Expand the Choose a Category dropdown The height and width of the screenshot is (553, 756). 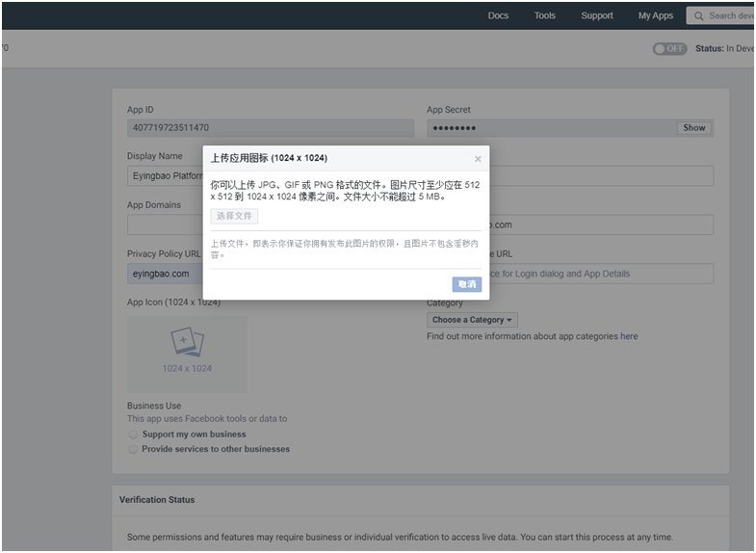(x=473, y=320)
